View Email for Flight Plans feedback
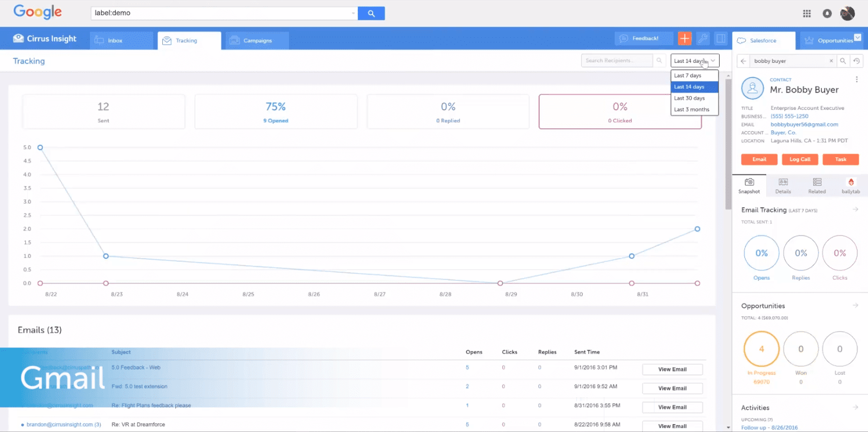The image size is (868, 432). [673, 407]
